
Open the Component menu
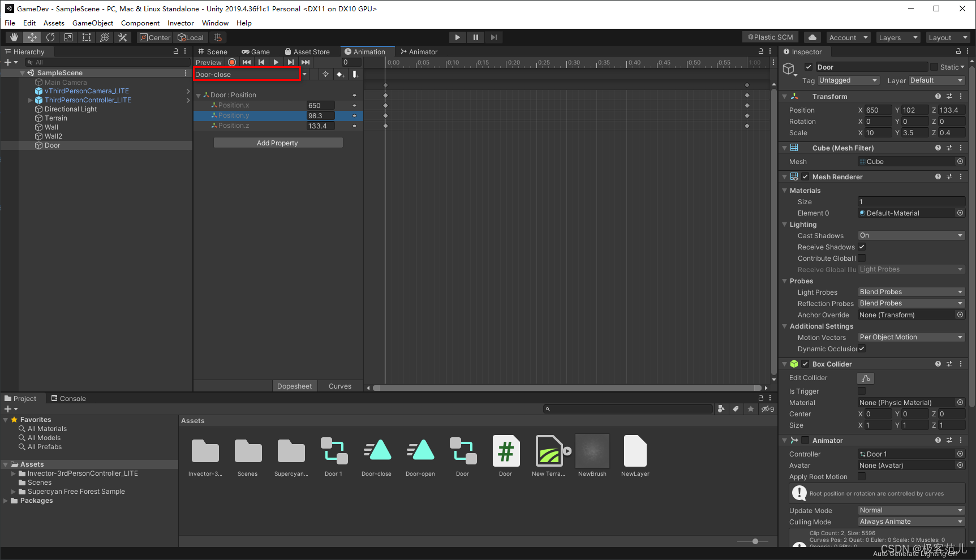pos(140,23)
